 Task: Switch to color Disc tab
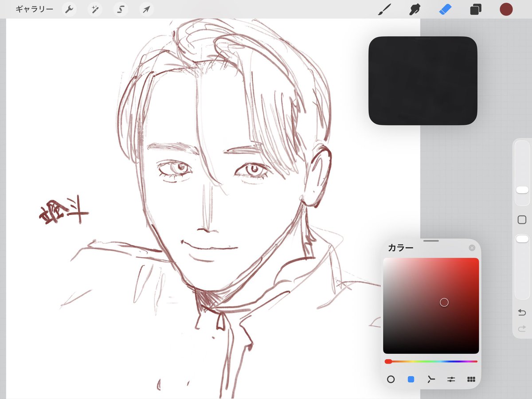point(391,379)
